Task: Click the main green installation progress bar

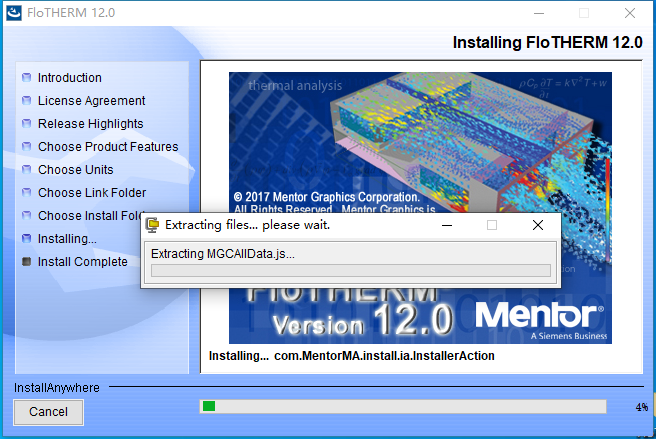Action: coord(403,406)
